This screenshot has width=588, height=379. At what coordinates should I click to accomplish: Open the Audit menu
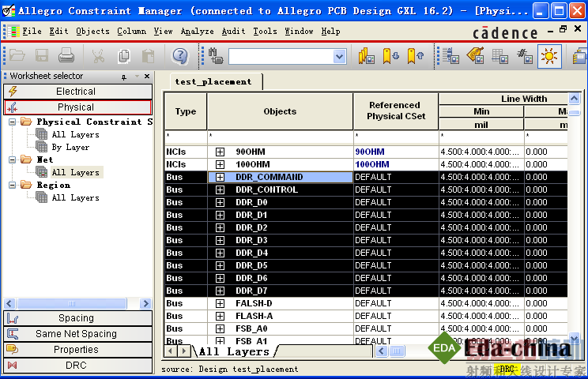[233, 32]
